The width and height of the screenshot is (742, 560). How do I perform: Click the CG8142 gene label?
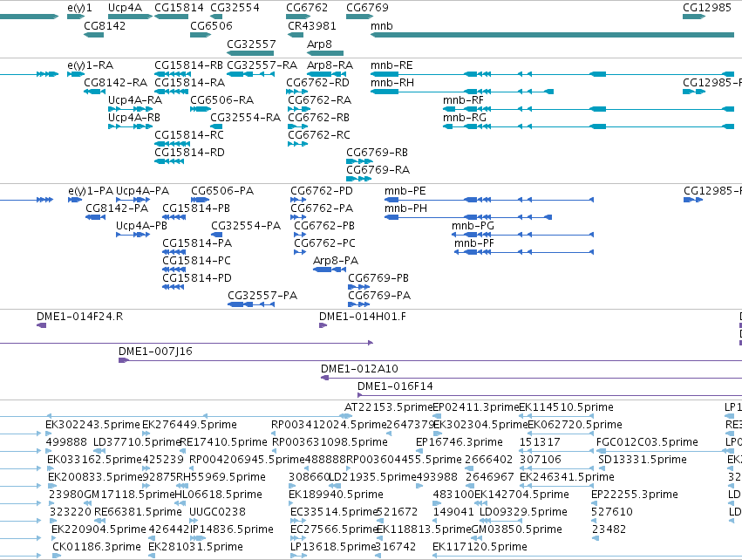(105, 25)
